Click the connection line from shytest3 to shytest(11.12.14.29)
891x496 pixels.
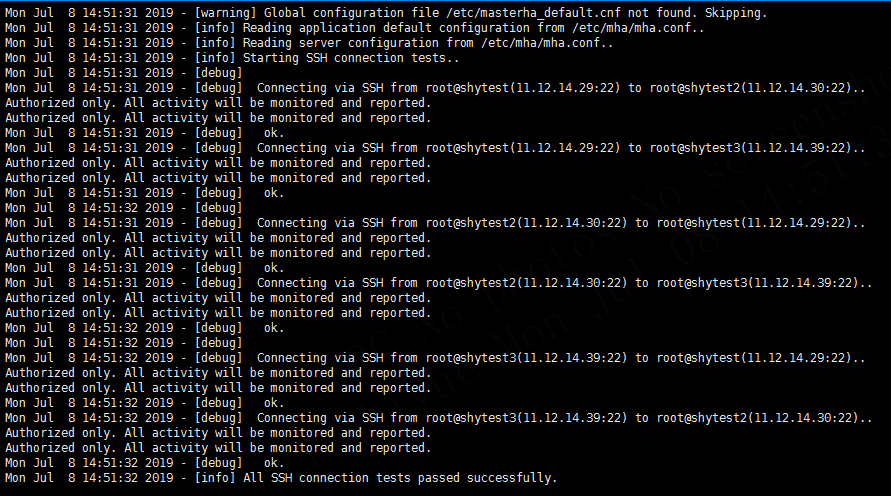(x=435, y=357)
